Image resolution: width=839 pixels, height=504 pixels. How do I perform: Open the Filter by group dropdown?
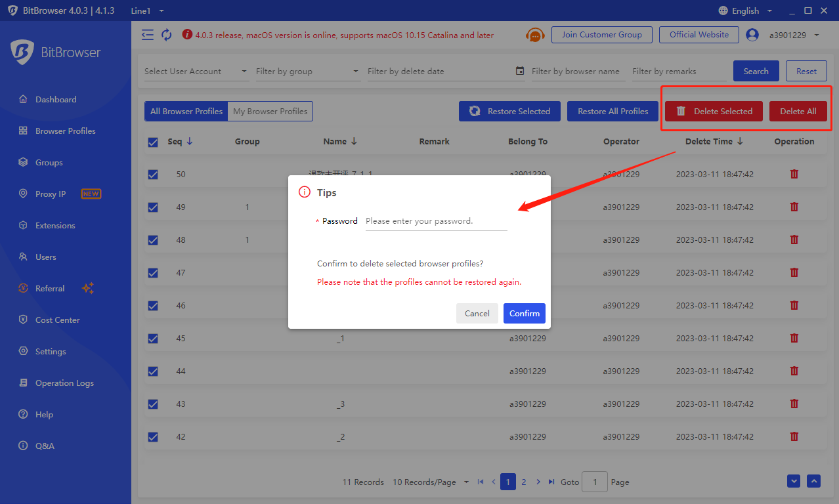coord(308,72)
